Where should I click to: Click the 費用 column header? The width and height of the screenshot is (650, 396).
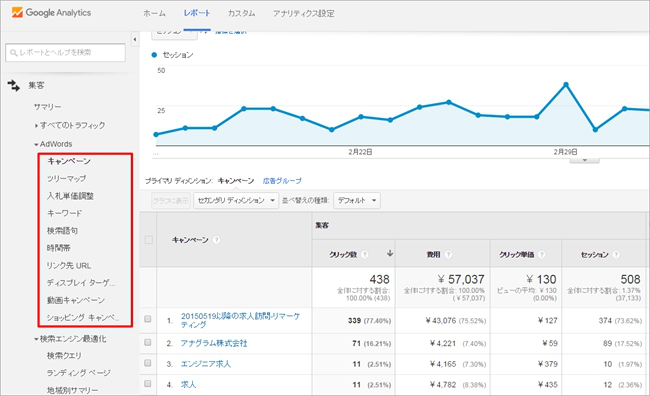434,254
